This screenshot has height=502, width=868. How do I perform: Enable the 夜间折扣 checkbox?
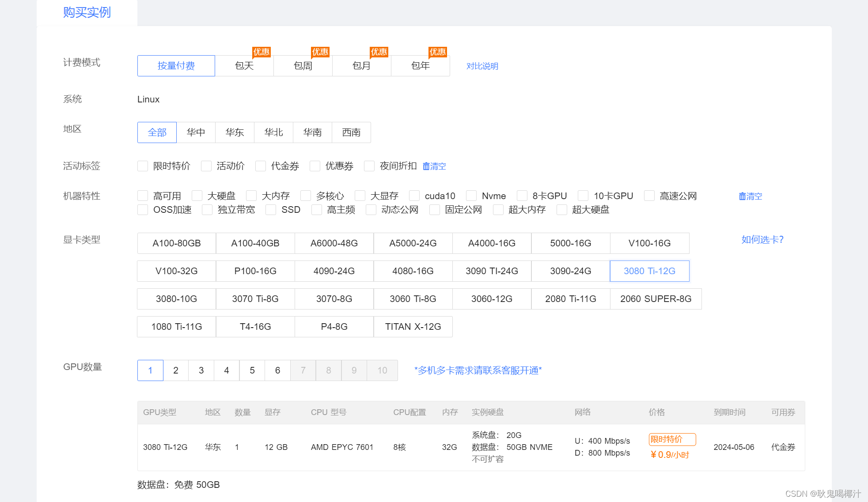pyautogui.click(x=369, y=166)
